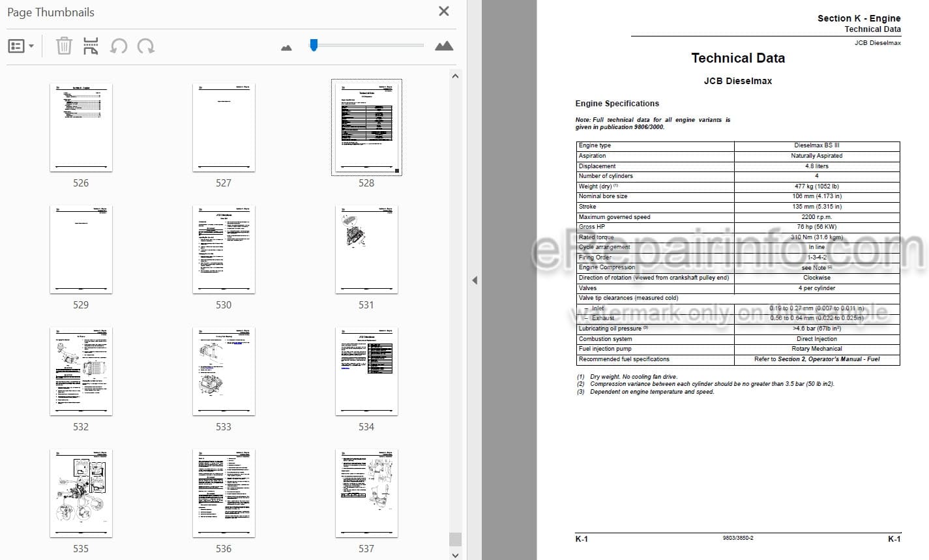929x560 pixels.
Task: Click the 'Number of cylinders' row label
Action: 606,176
